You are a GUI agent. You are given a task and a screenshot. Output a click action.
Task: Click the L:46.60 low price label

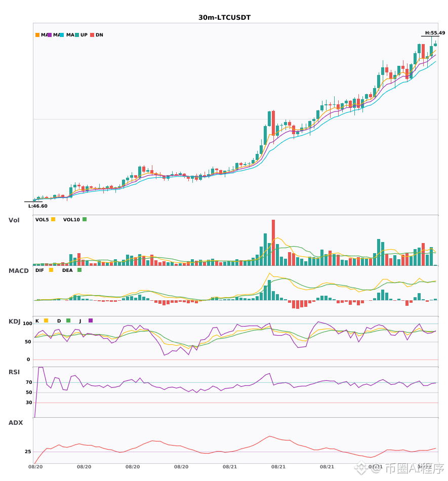coord(38,206)
